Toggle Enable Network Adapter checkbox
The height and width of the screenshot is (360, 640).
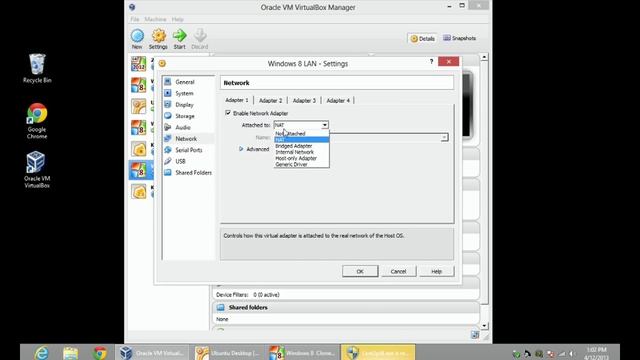tap(228, 113)
